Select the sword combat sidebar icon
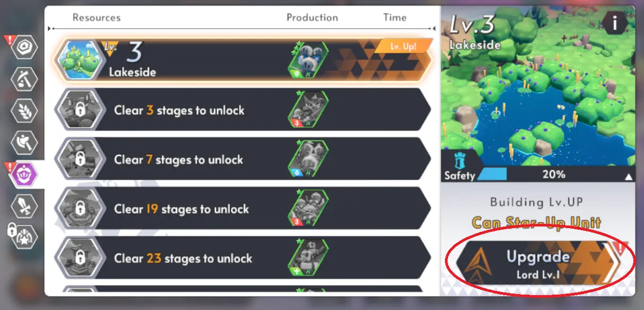This screenshot has height=310, width=644. pyautogui.click(x=24, y=205)
